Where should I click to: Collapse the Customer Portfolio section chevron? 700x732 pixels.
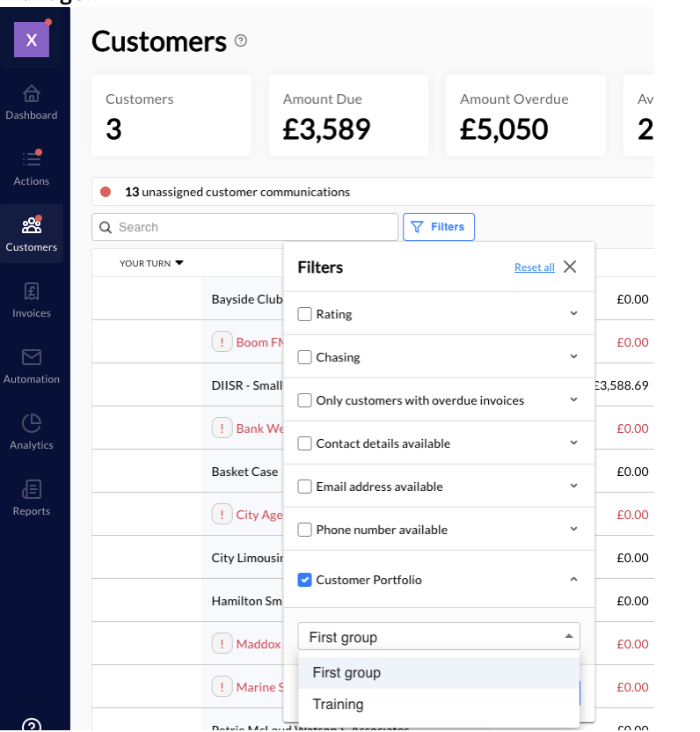573,580
